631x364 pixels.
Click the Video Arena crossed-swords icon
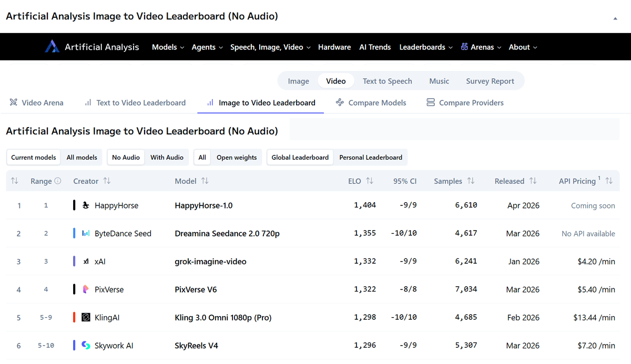14,102
